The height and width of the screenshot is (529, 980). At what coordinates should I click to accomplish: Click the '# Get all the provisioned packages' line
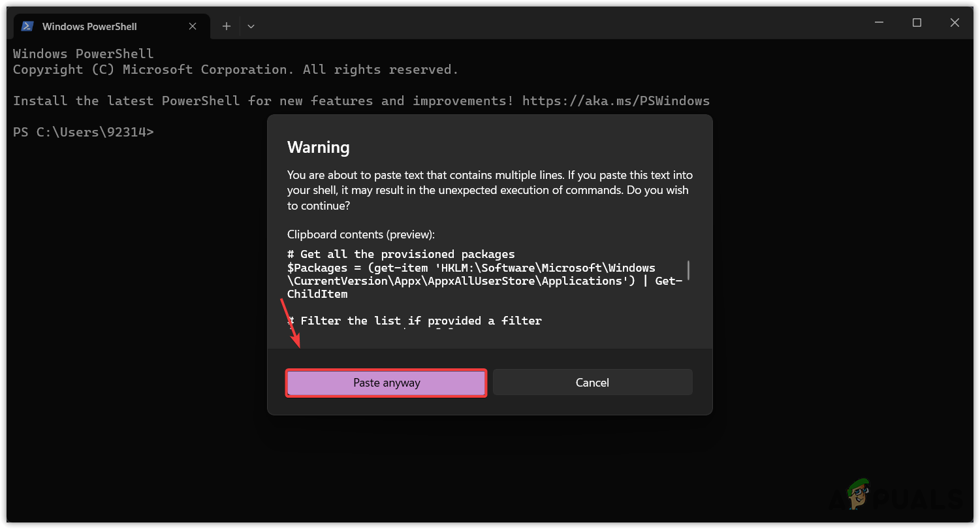point(401,254)
